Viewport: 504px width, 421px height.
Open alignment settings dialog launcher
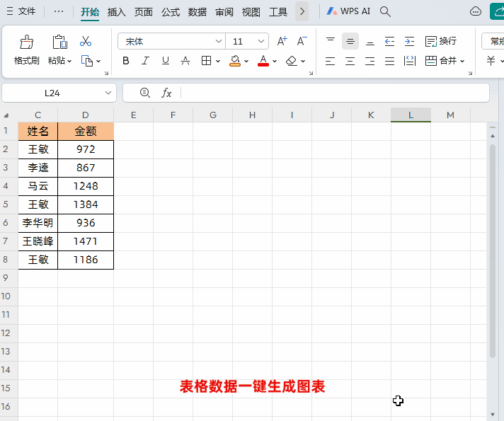click(x=470, y=74)
